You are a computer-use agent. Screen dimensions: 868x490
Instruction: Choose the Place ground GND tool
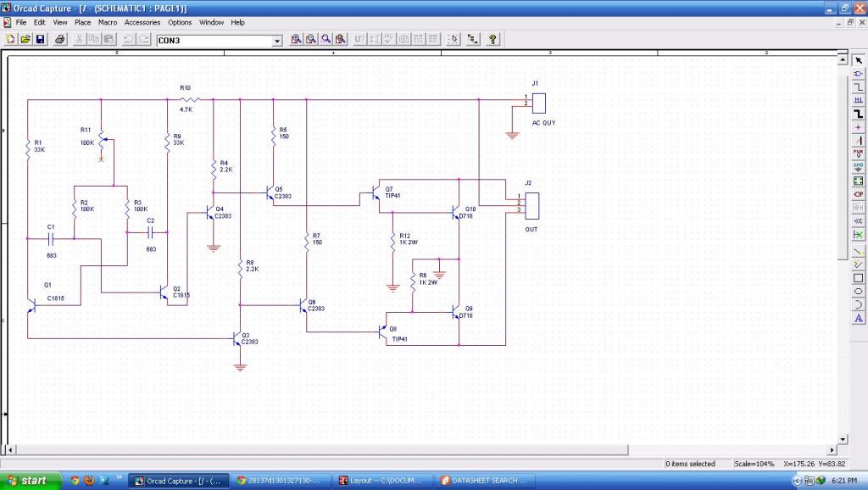click(x=858, y=167)
